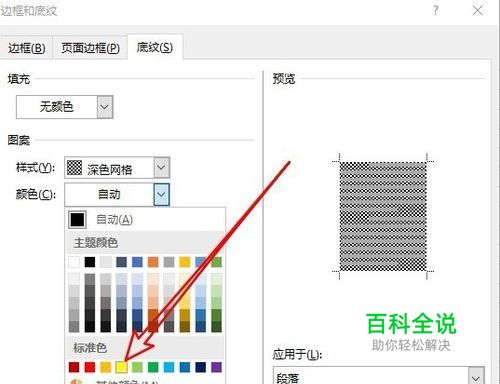
Task: Select green standard color
Action: coord(153,367)
